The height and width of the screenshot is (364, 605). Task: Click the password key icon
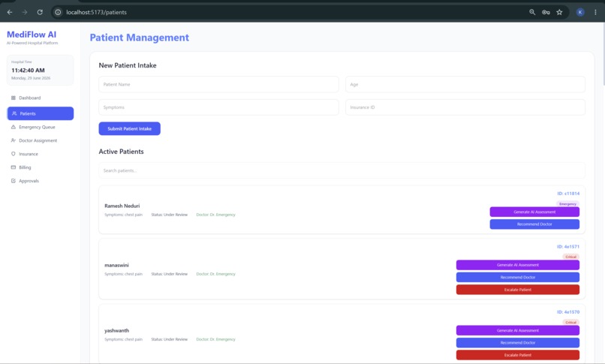(546, 12)
